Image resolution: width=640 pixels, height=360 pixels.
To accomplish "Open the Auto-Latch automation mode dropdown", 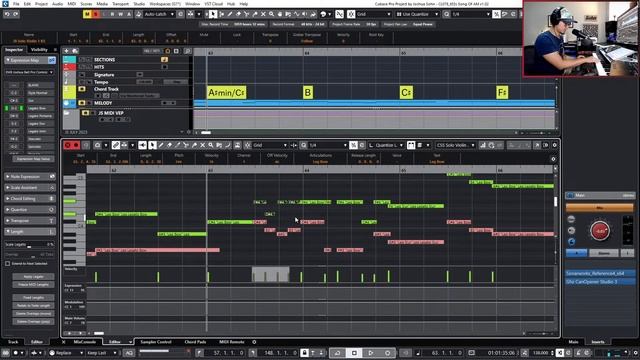I will 159,14.
